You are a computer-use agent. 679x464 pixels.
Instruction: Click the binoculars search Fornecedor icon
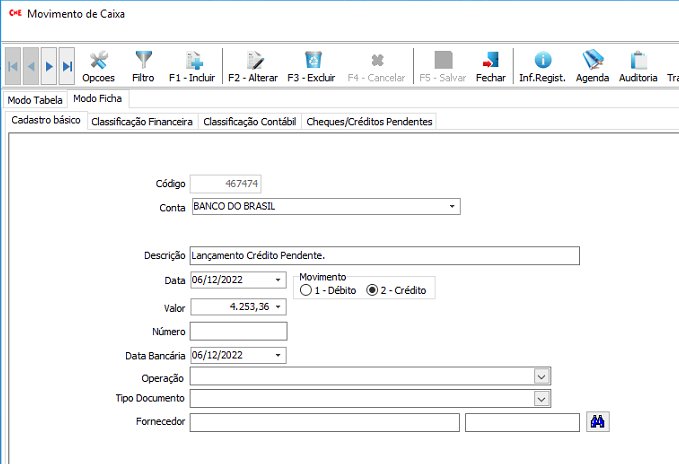coord(598,422)
